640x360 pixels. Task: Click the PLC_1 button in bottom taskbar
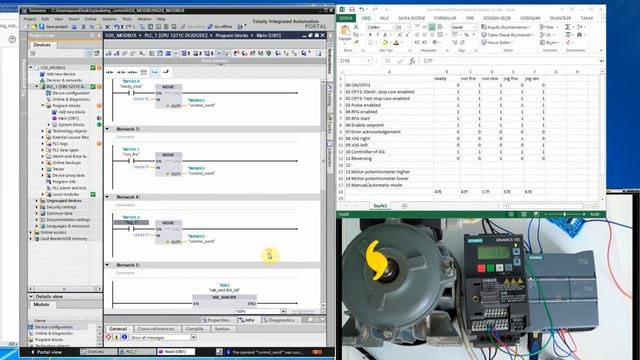(137, 351)
